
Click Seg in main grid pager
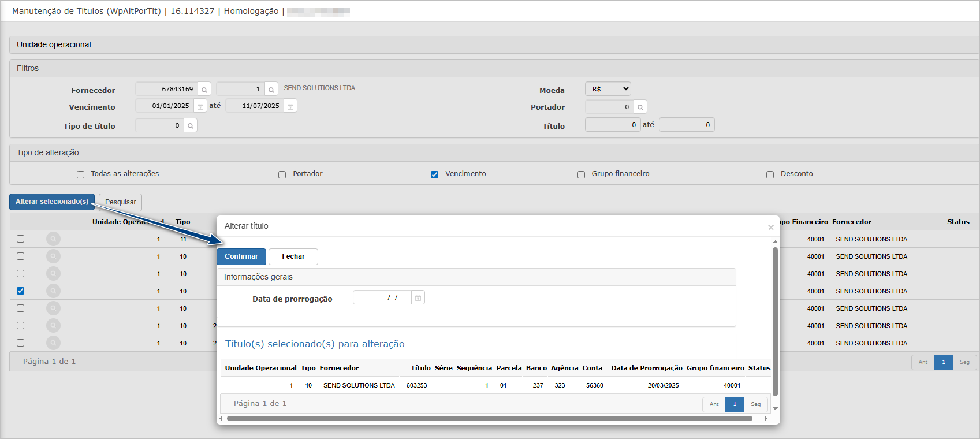[965, 362]
